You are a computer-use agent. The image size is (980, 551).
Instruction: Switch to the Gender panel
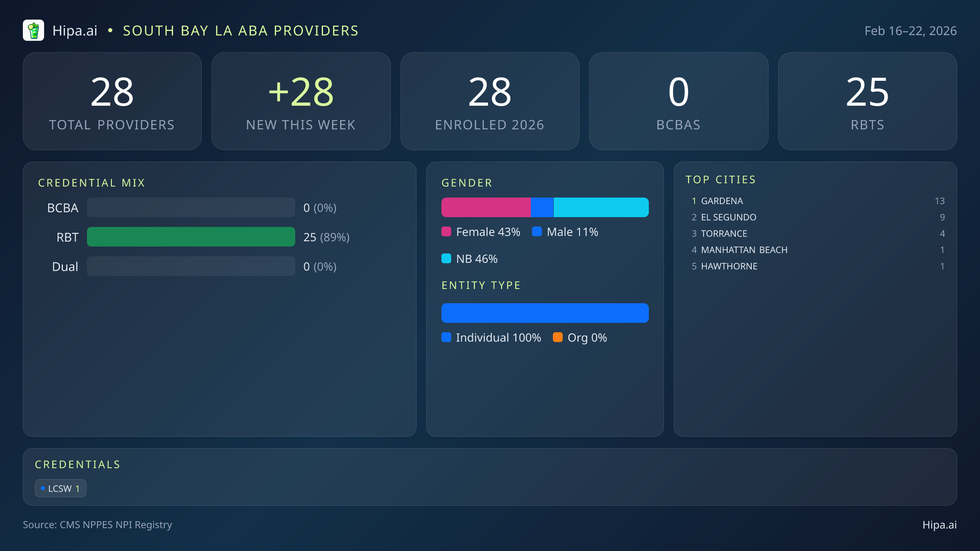467,182
